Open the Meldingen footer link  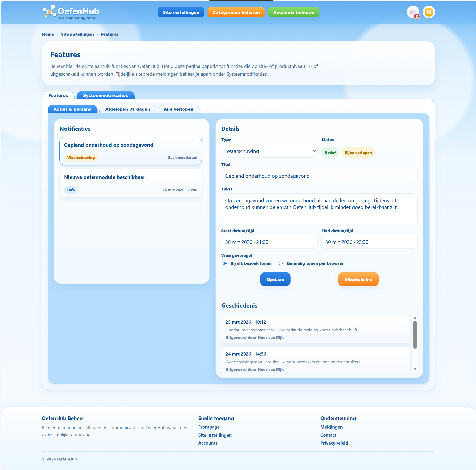(331, 427)
